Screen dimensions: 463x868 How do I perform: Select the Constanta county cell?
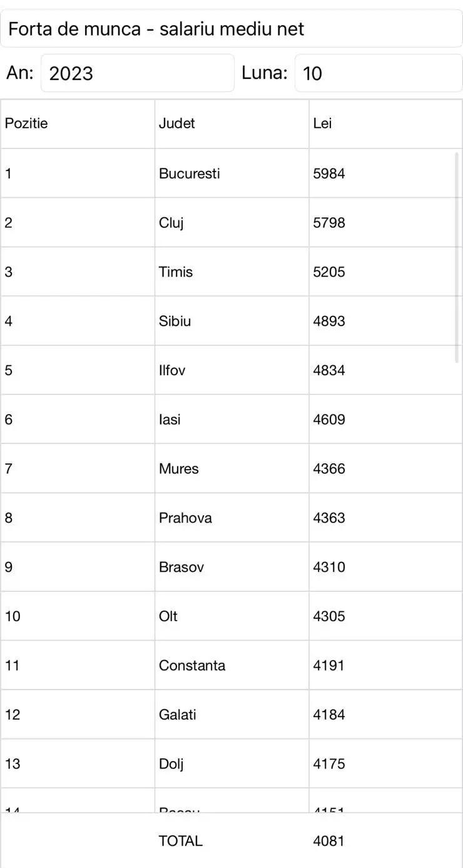pos(192,665)
